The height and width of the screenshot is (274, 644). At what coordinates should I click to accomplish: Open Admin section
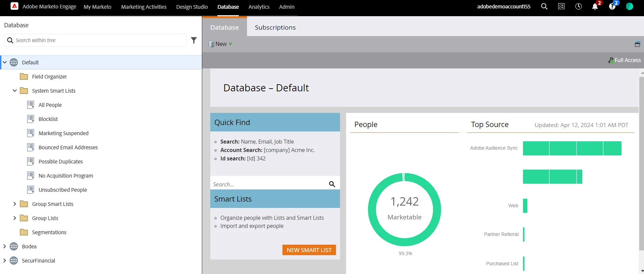[287, 7]
